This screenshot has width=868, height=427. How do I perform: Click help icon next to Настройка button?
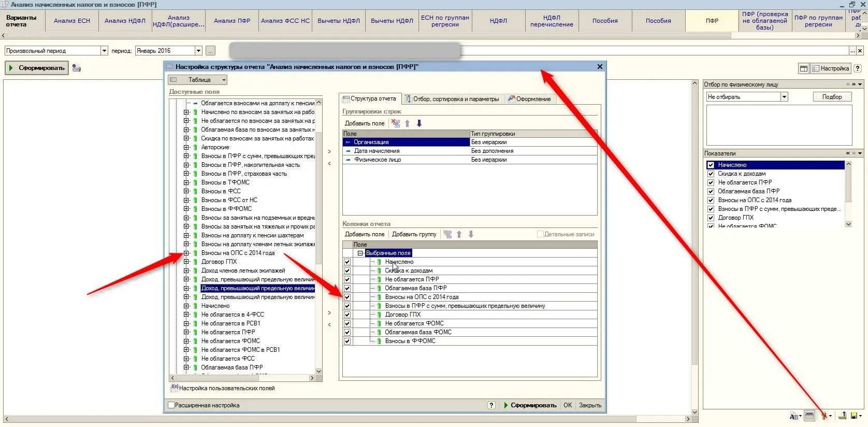click(x=857, y=68)
